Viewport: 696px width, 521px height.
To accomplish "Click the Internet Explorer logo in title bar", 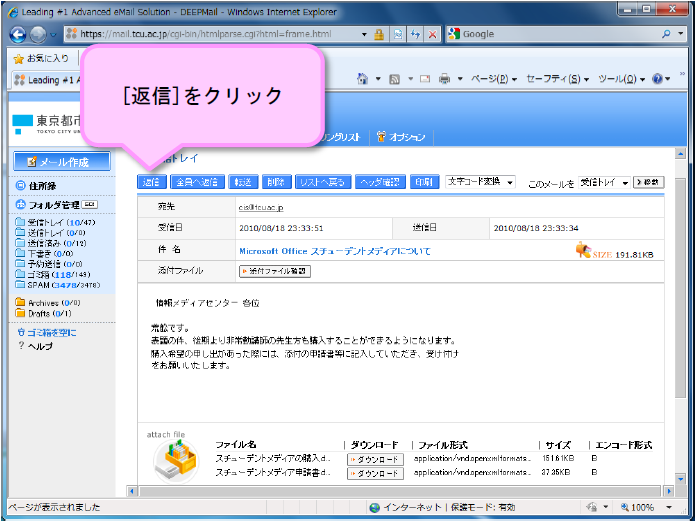I will pyautogui.click(x=13, y=12).
